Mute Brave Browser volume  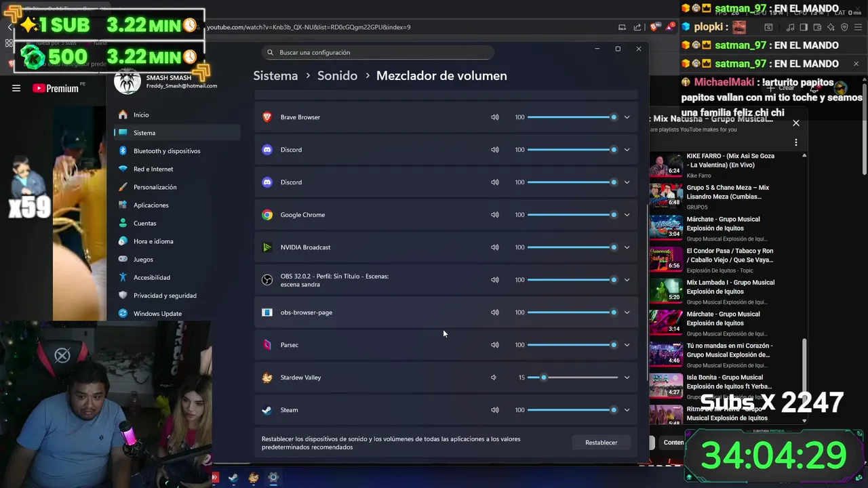click(x=495, y=117)
